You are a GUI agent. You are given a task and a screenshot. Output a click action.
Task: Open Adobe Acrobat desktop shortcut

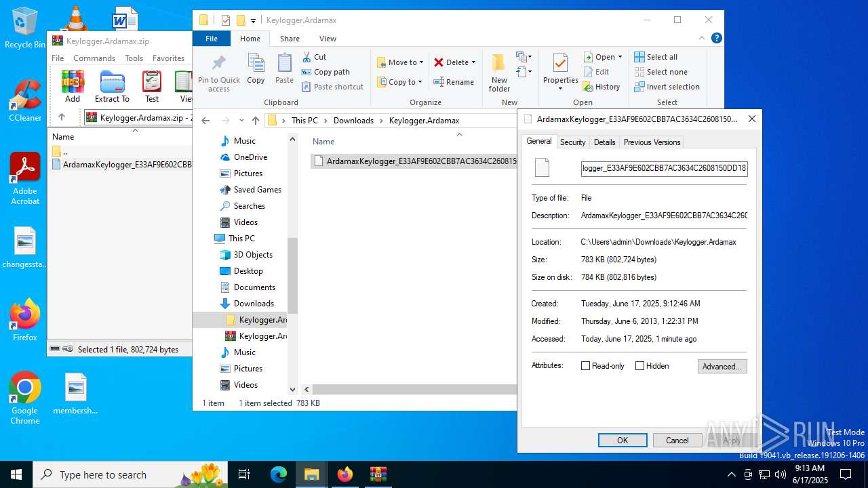[25, 179]
